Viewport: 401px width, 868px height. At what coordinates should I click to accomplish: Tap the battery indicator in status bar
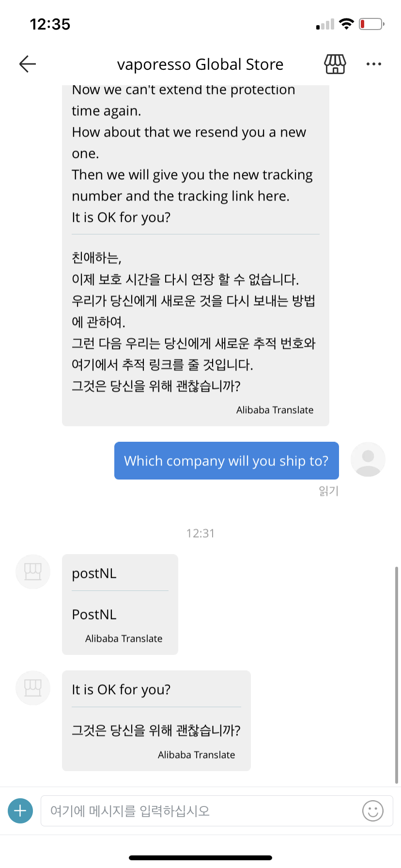pos(371,24)
